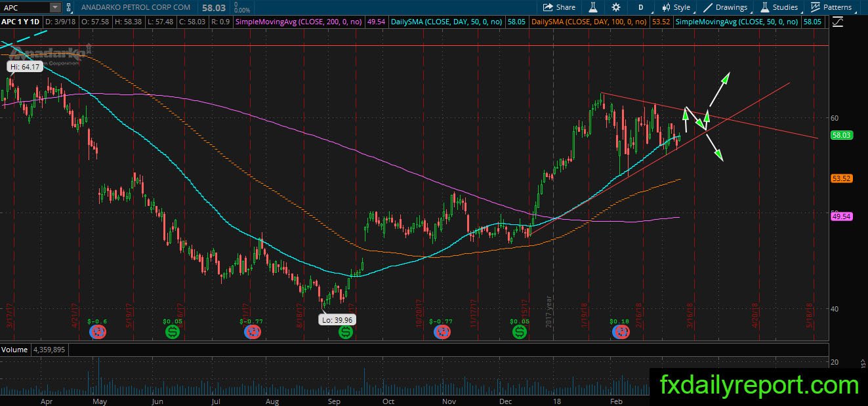Screen dimensions: 868x406
Task: Click the 4,359,895 volume value
Action: point(48,350)
